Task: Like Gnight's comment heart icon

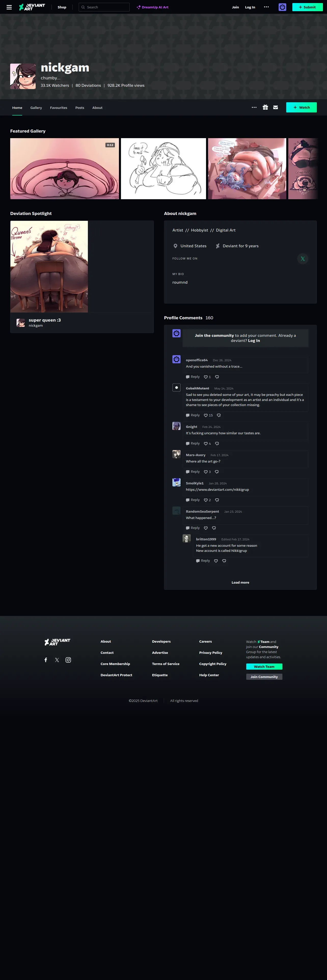Action: pyautogui.click(x=206, y=444)
